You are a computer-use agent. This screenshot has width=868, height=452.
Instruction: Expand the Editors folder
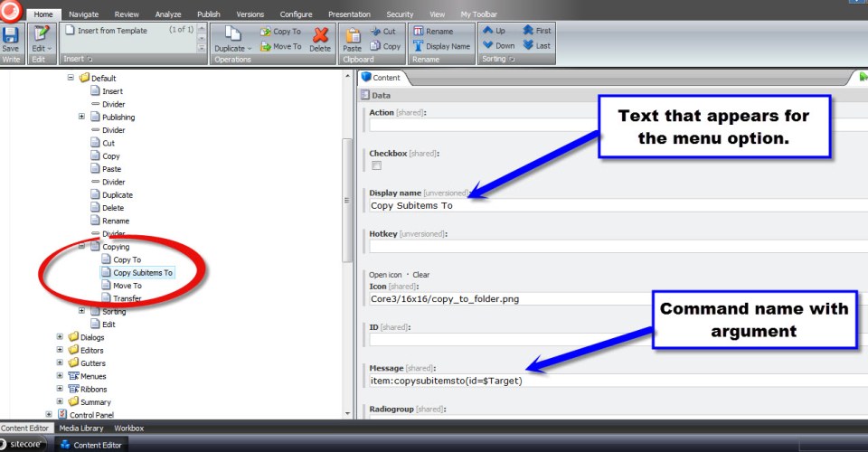click(60, 350)
